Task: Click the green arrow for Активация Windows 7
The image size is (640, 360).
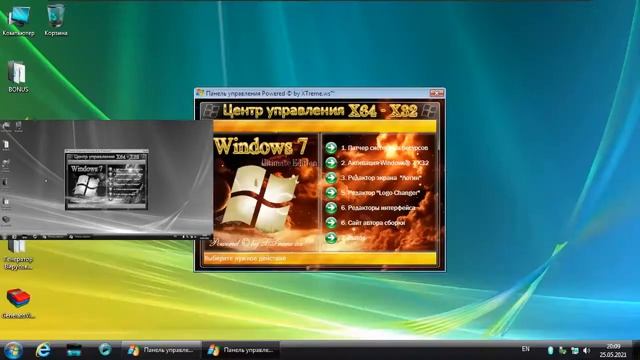Action: 331,163
